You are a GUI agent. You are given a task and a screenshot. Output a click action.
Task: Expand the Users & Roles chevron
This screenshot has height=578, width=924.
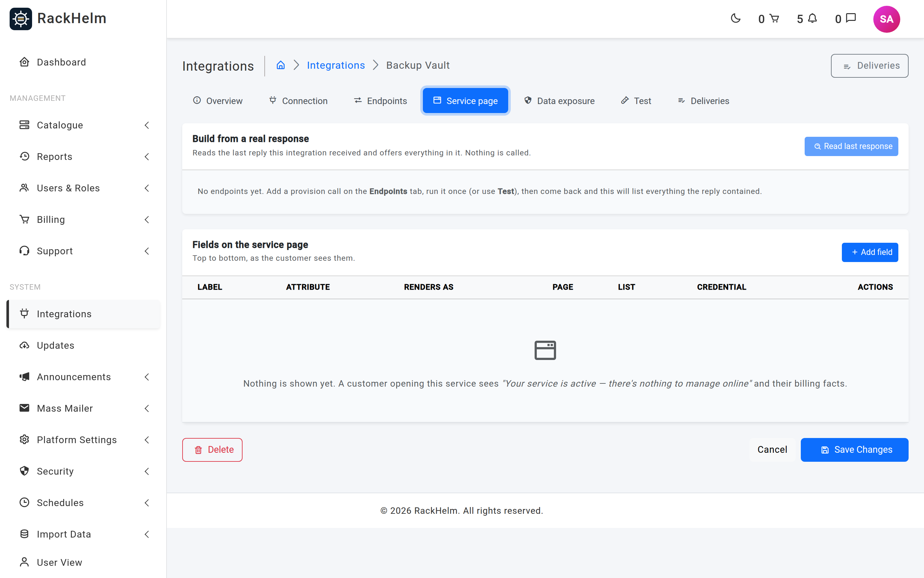147,188
